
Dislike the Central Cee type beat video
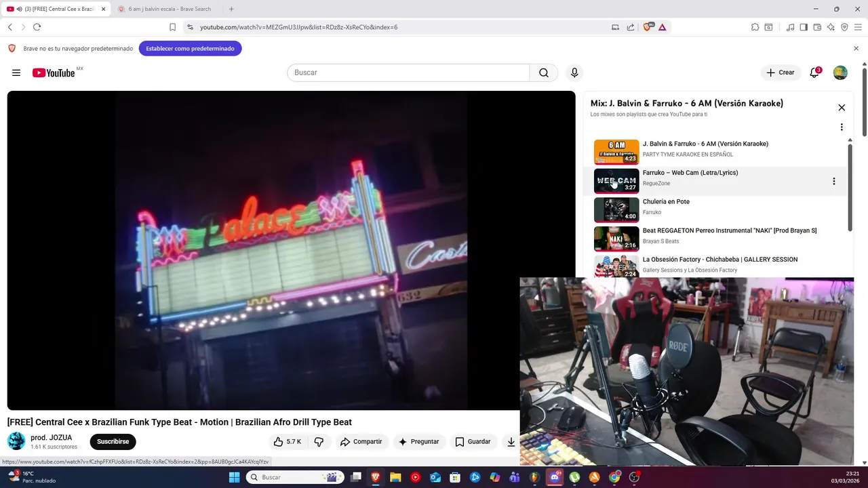pos(319,441)
